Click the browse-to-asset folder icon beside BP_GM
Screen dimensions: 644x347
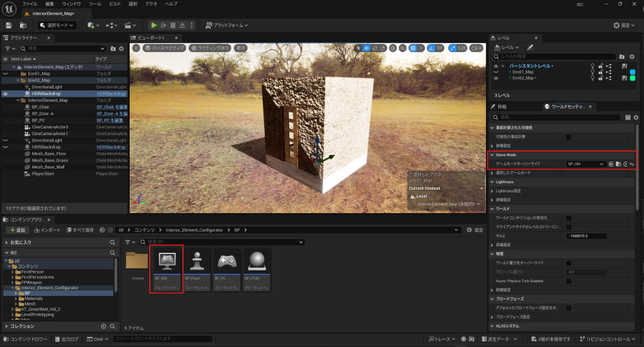click(618, 163)
